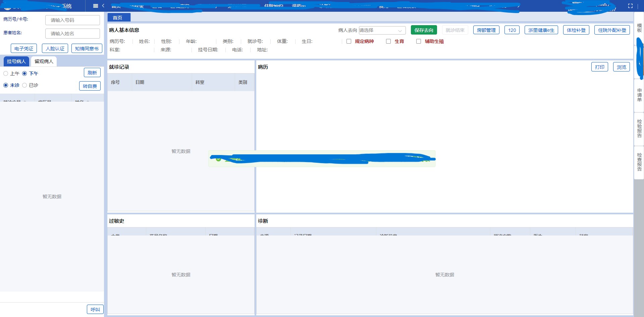Click the 日期 column header in 就诊记录
Image resolution: width=644 pixels, height=317 pixels.
click(162, 82)
